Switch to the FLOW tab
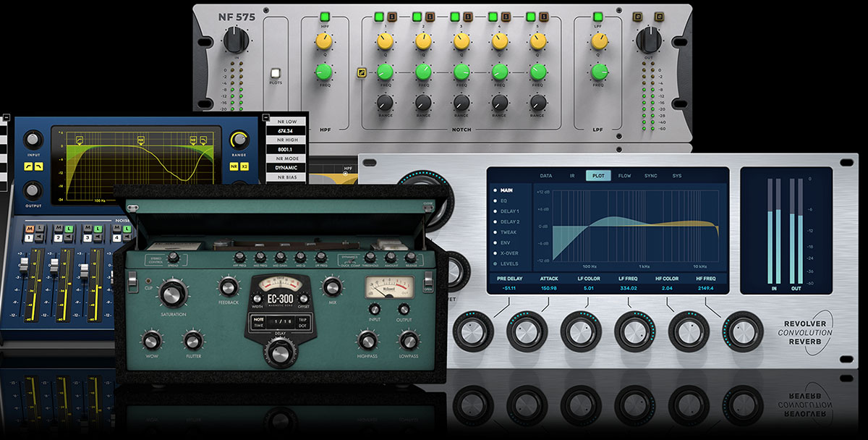This screenshot has width=868, height=440. 624,176
